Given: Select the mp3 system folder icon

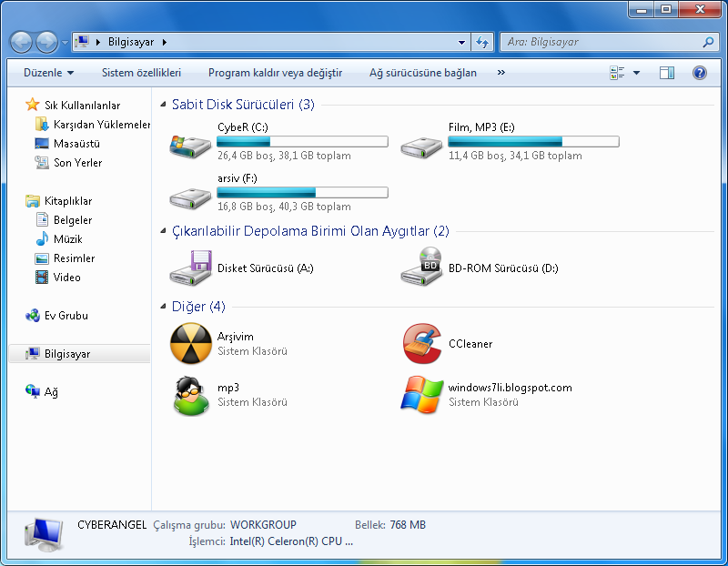Looking at the screenshot, I should click(191, 395).
